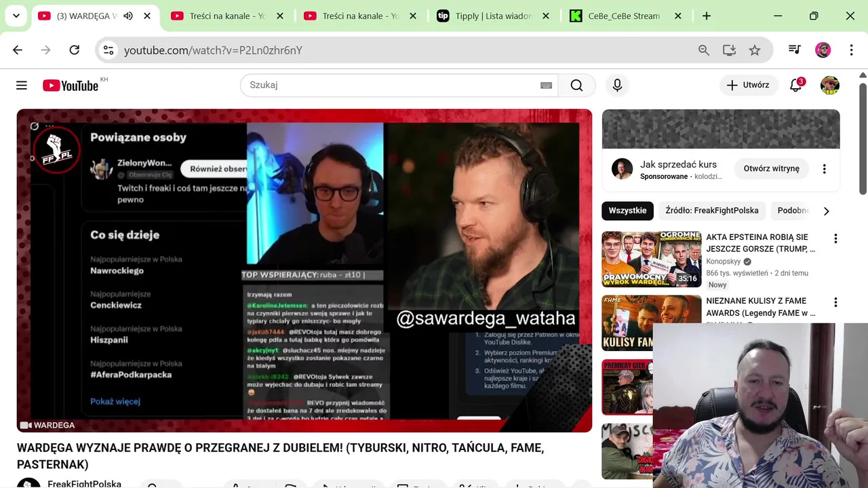The image size is (868, 488).
Task: Open the banner ad above the sponsored card
Action: (721, 129)
